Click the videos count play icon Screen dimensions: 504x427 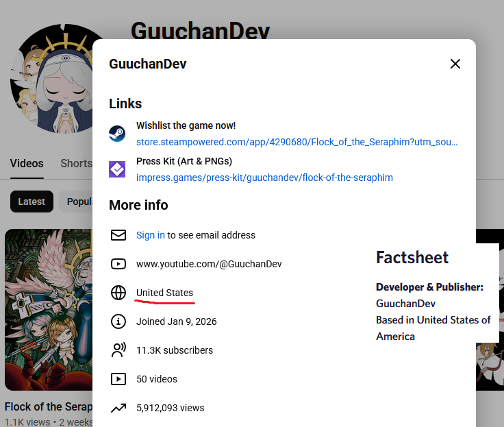coord(118,379)
